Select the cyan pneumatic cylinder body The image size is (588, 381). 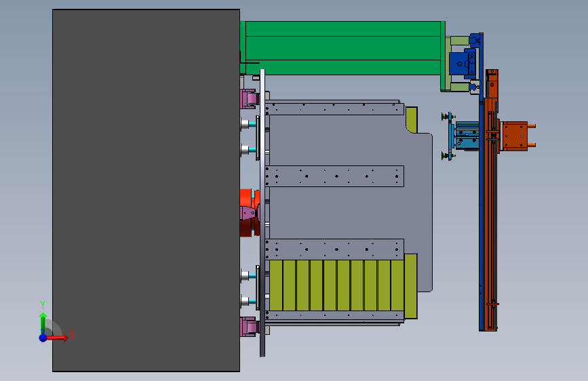click(x=467, y=136)
